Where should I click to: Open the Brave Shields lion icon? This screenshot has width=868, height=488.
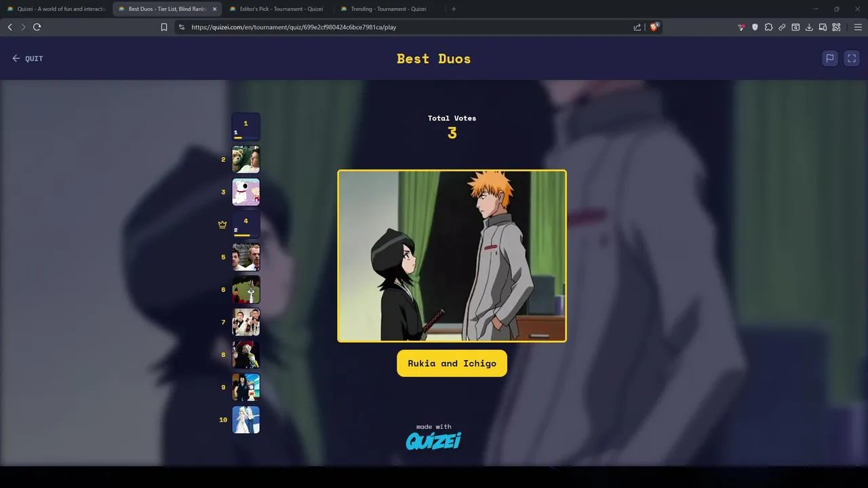click(x=654, y=27)
